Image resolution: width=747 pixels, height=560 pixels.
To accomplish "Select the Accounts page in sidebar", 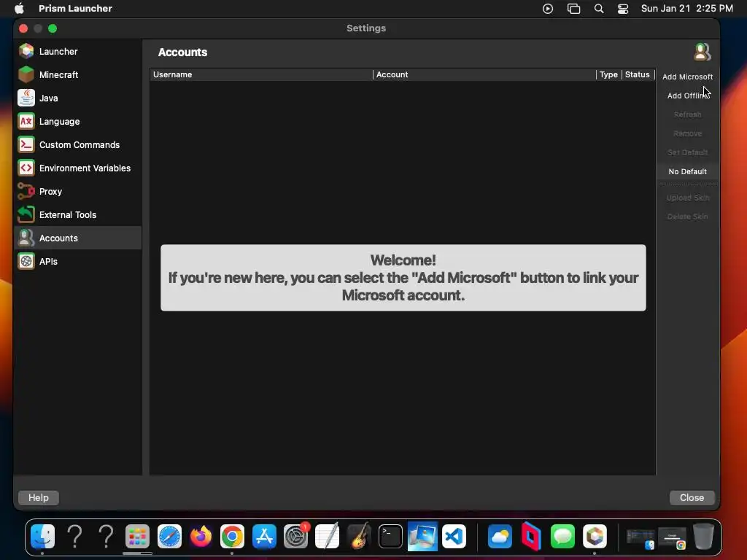I will pos(77,238).
